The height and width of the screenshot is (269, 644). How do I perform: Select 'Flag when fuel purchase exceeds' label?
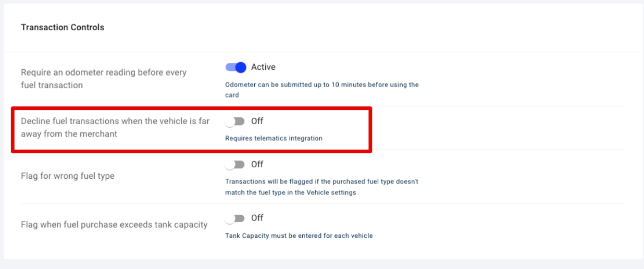pos(114,225)
